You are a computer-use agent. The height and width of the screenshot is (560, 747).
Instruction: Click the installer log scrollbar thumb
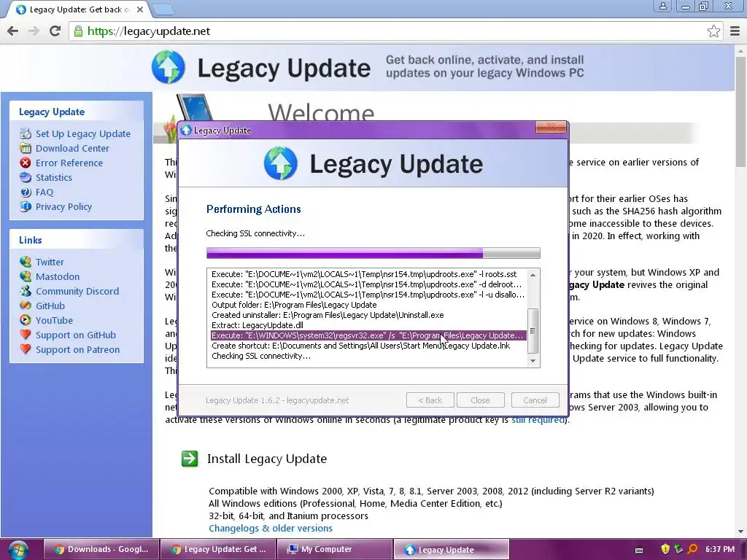[x=533, y=331]
